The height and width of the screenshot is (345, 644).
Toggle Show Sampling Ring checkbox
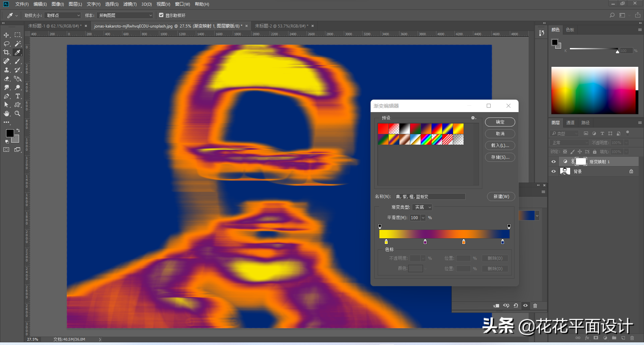pyautogui.click(x=161, y=15)
